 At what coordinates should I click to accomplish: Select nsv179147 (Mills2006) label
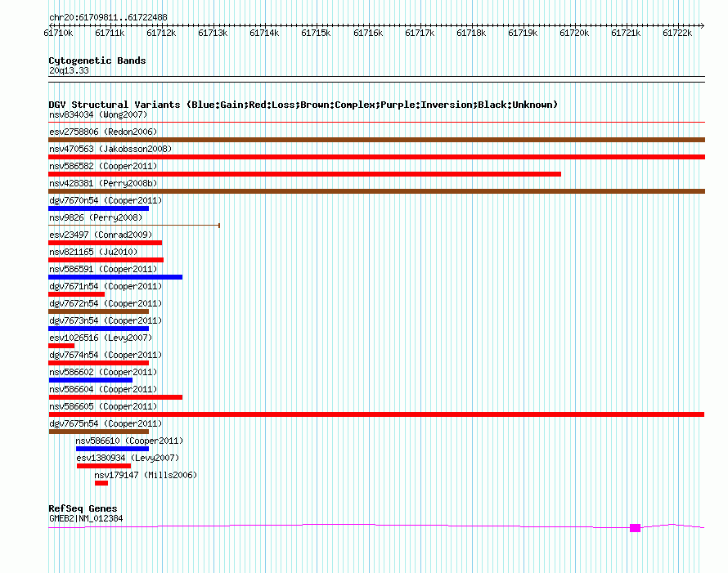tap(146, 475)
